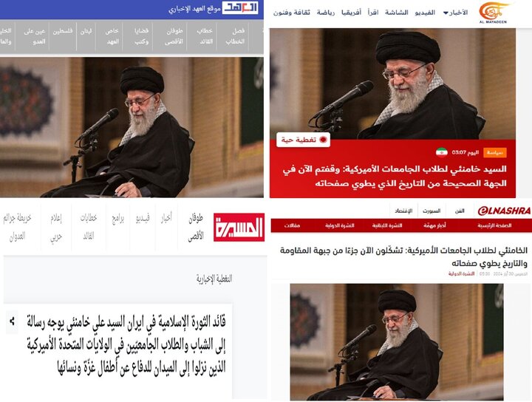Select the لبنان tab

(86, 31)
